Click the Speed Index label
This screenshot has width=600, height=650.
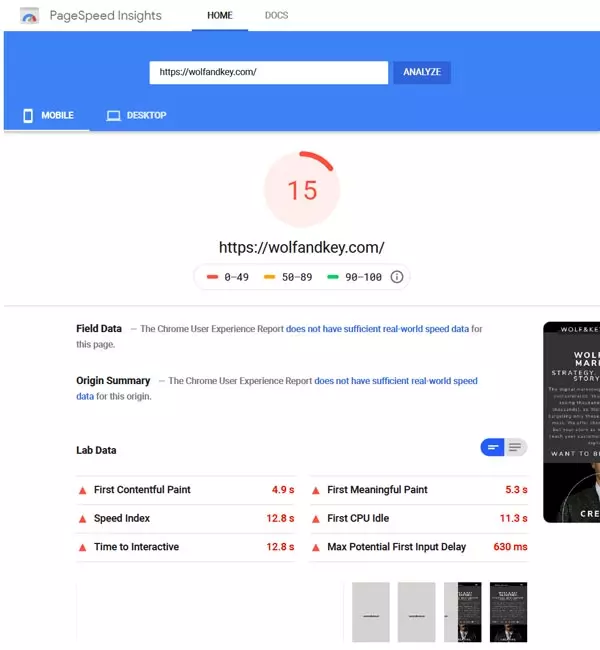[x=122, y=518]
